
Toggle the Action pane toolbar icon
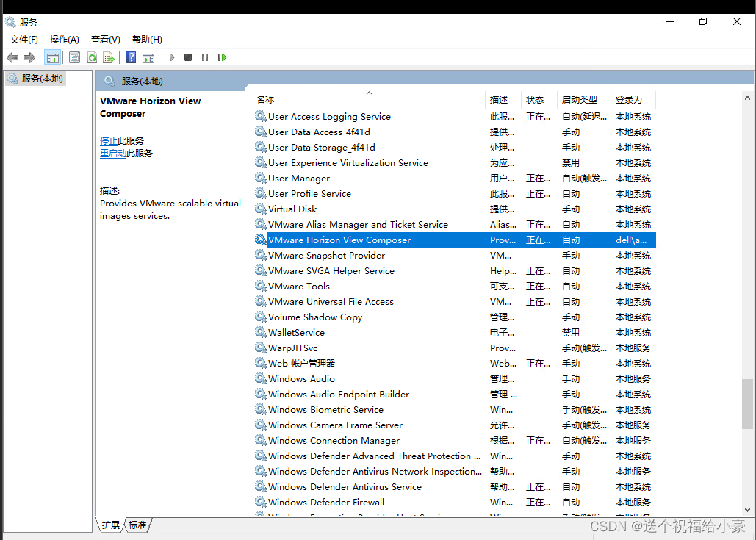(x=148, y=58)
